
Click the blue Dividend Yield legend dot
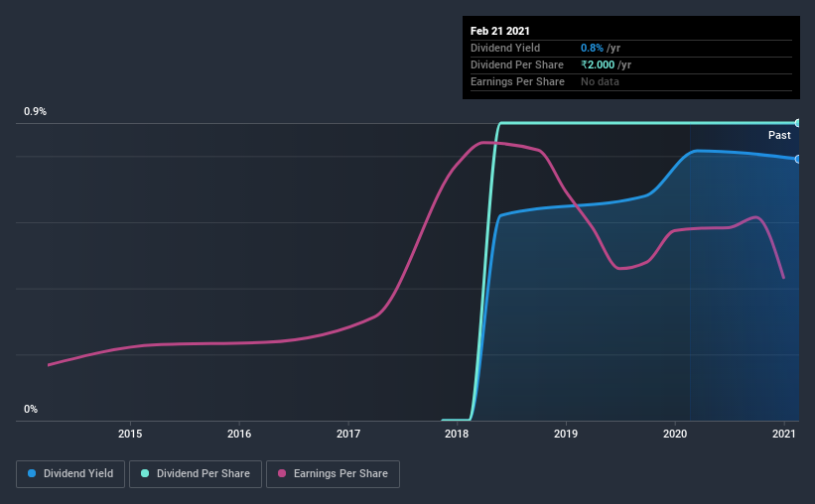tap(32, 473)
